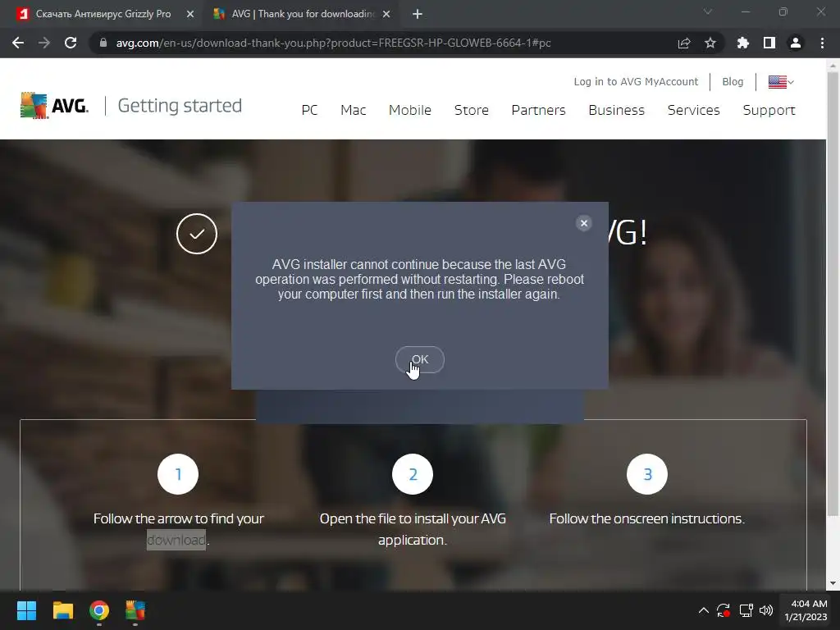The image size is (840, 630).
Task: Close the AVG download tab
Action: 386,15
